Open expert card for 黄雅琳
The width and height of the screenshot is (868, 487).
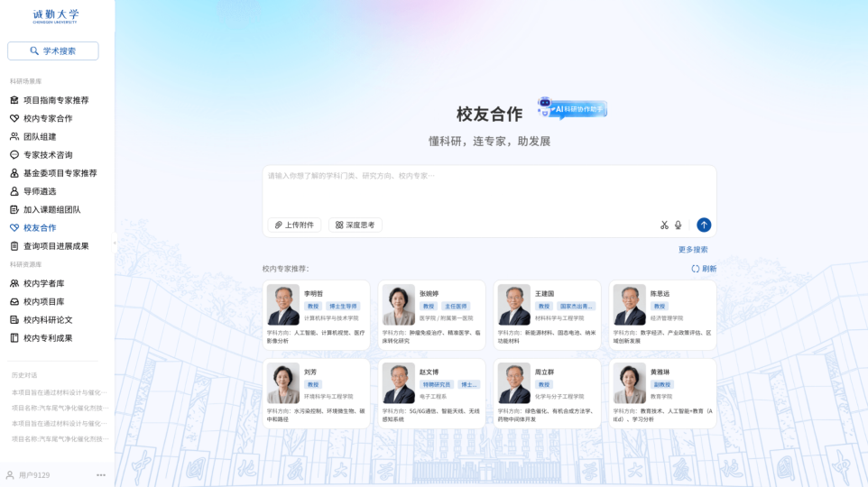click(662, 393)
